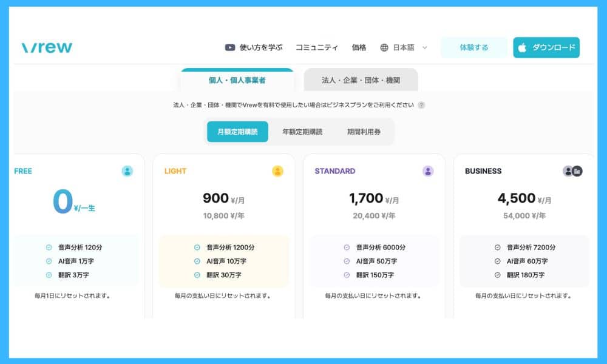Click check icon beside 翻訳 30万字
Screen dimensions: 607x364
tap(197, 275)
